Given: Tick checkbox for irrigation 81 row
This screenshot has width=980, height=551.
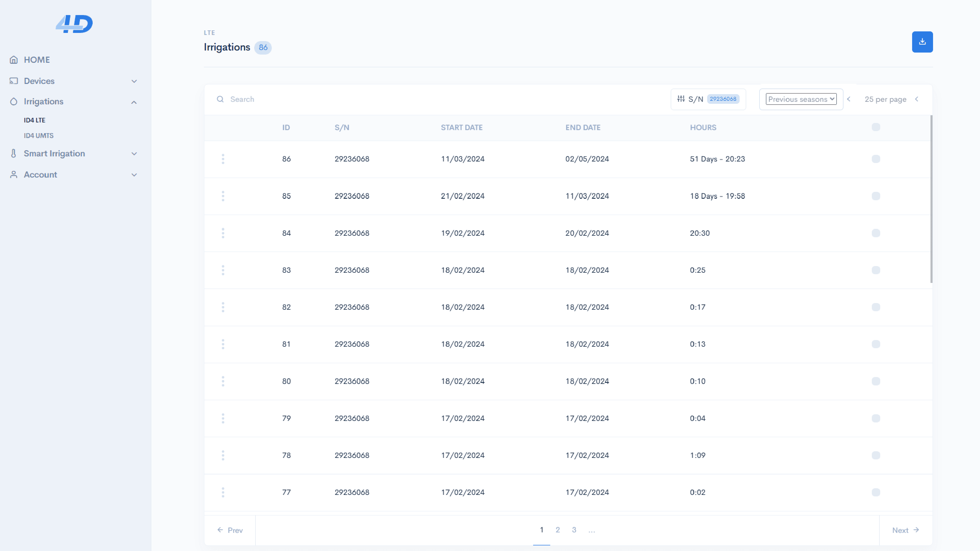Looking at the screenshot, I should tap(876, 344).
